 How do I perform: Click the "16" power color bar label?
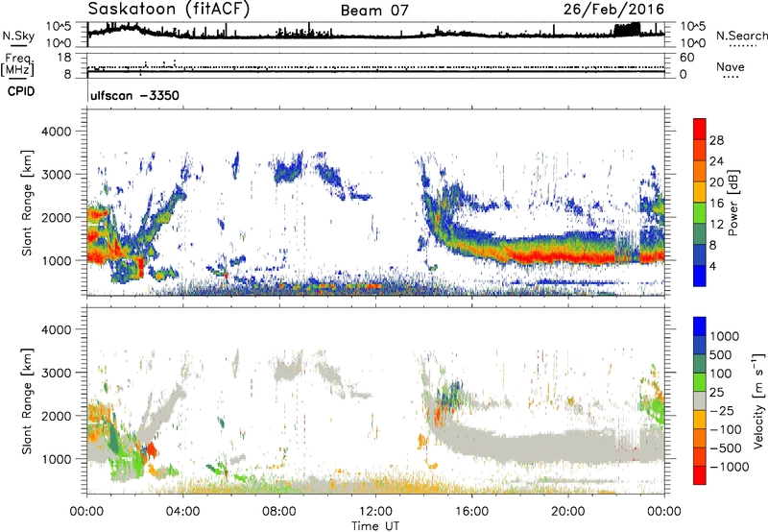pyautogui.click(x=716, y=204)
